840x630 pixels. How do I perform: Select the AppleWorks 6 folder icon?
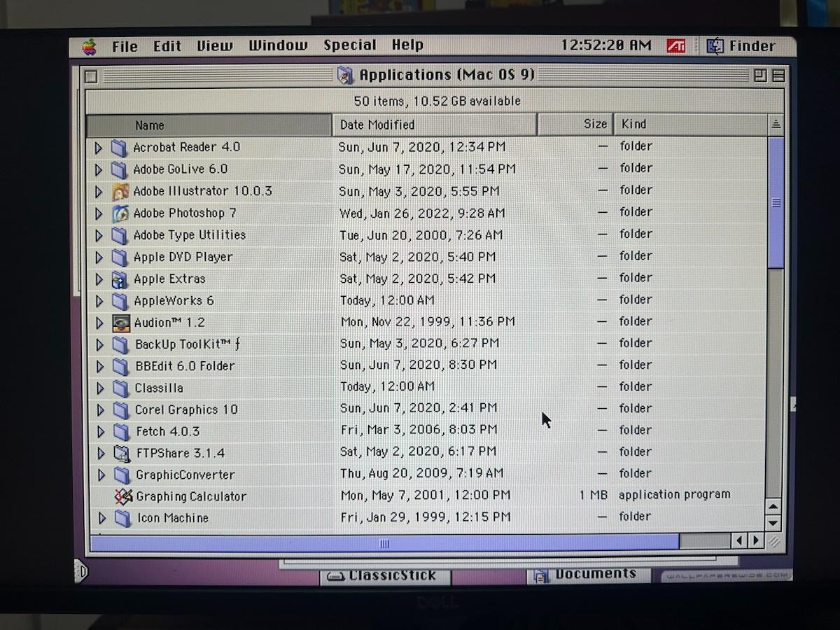click(121, 301)
